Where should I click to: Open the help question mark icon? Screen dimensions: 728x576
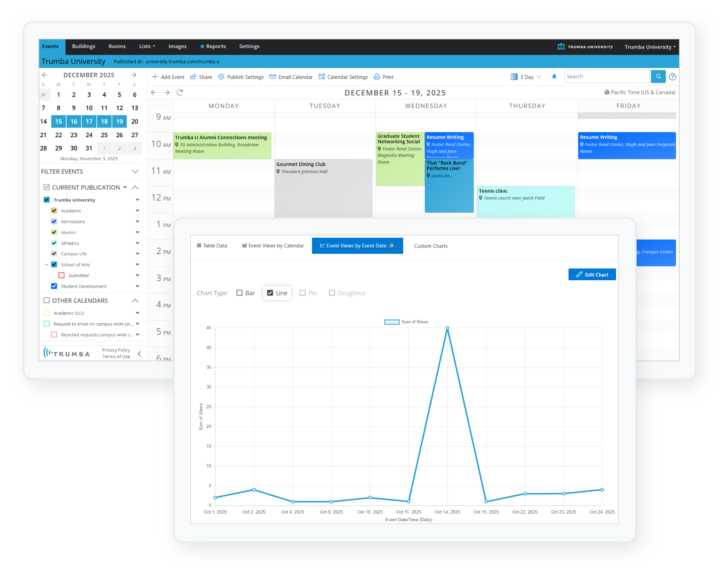pyautogui.click(x=673, y=77)
